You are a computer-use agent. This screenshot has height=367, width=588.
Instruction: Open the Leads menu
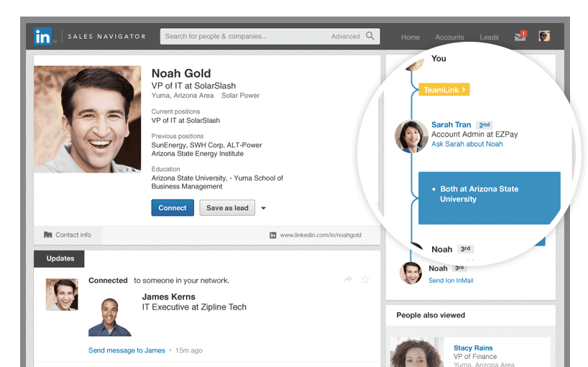(489, 37)
